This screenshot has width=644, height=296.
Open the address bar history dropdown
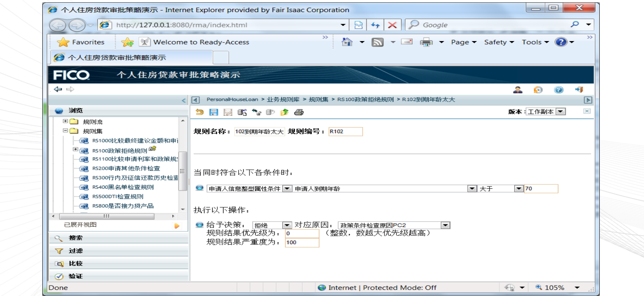click(343, 25)
